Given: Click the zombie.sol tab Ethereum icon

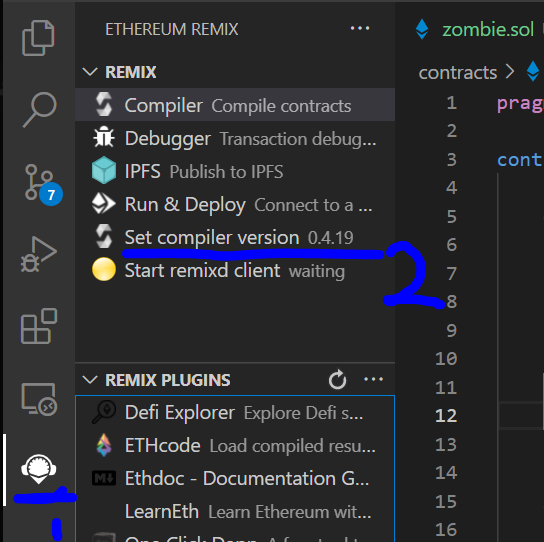Looking at the screenshot, I should pos(422,29).
